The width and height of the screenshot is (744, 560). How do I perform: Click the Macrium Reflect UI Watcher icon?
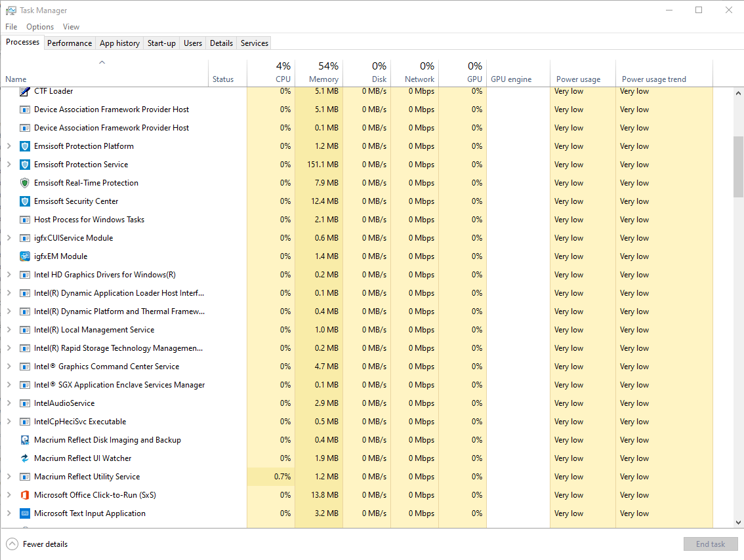25,458
